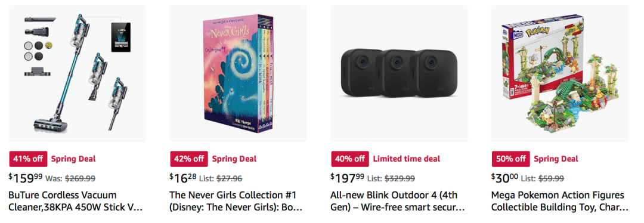Click the 40% off badge
Image resolution: width=644 pixels, height=223 pixels.
350,159
